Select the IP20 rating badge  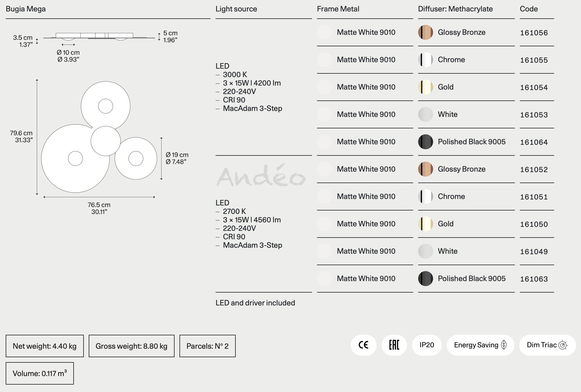pyautogui.click(x=427, y=345)
